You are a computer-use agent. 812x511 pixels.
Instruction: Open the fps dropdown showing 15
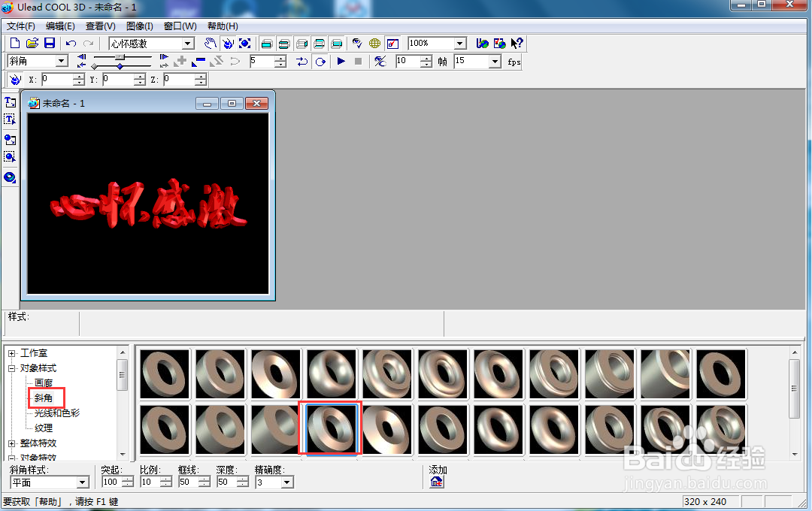(495, 62)
